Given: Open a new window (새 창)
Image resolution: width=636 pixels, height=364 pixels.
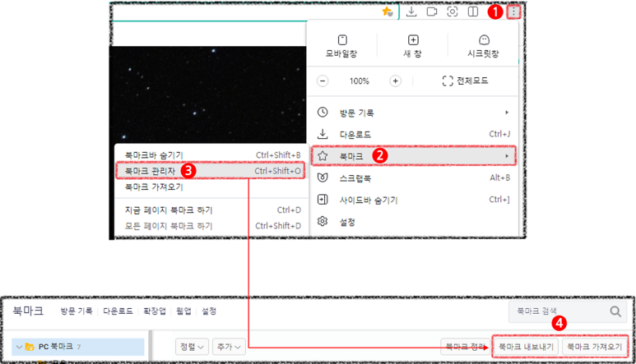Looking at the screenshot, I should pos(413,46).
